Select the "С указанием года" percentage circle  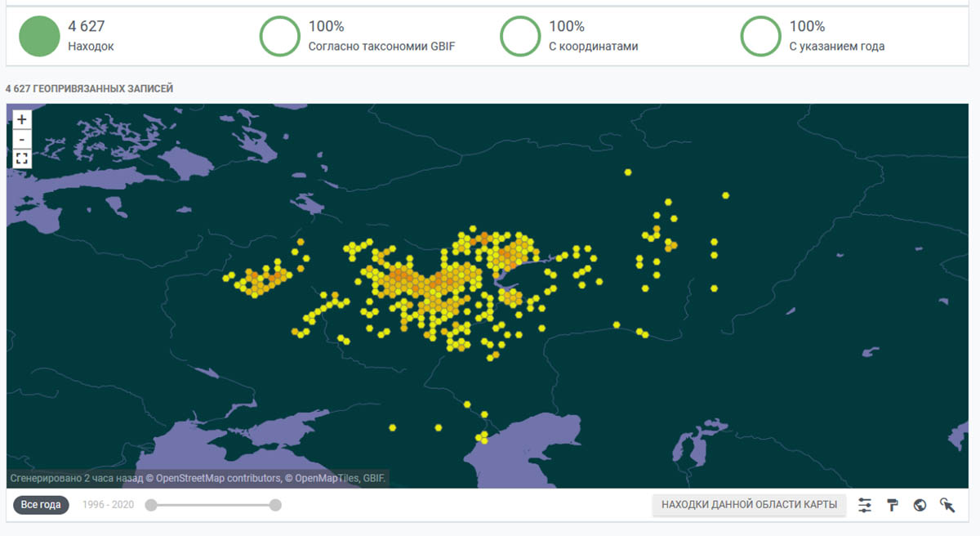click(761, 37)
